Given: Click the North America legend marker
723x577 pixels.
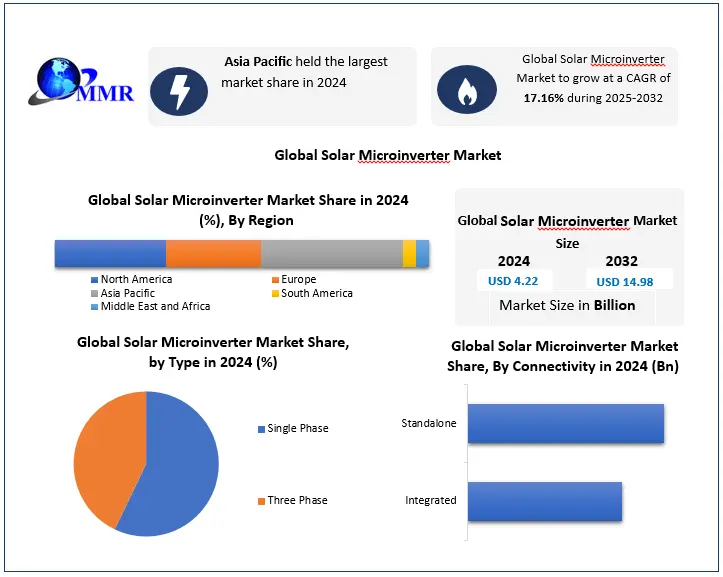Looking at the screenshot, I should pos(95,280).
